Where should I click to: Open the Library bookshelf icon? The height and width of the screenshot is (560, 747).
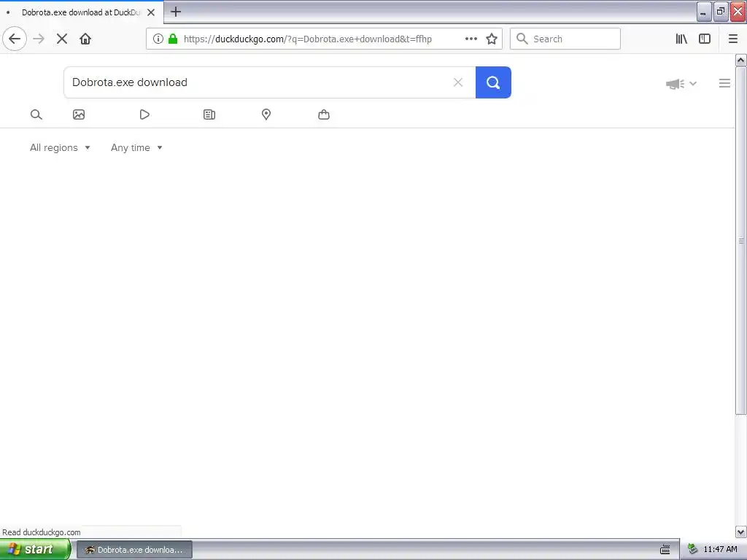pos(681,39)
